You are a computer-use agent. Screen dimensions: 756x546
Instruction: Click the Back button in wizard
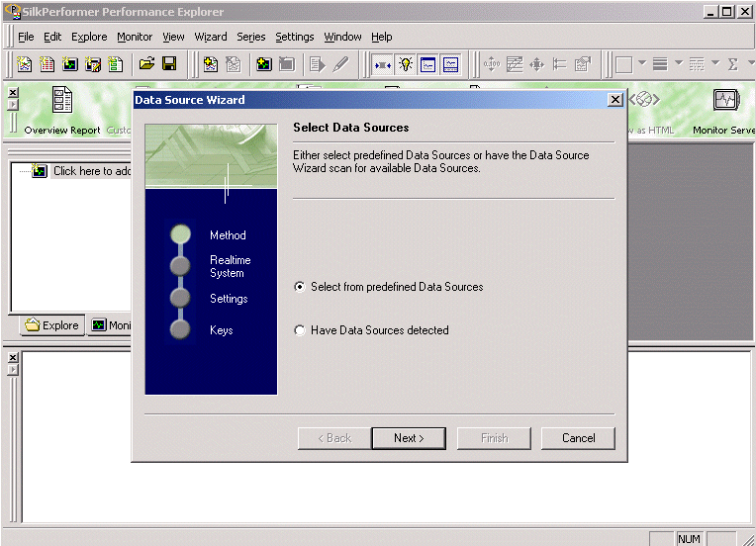pos(334,438)
